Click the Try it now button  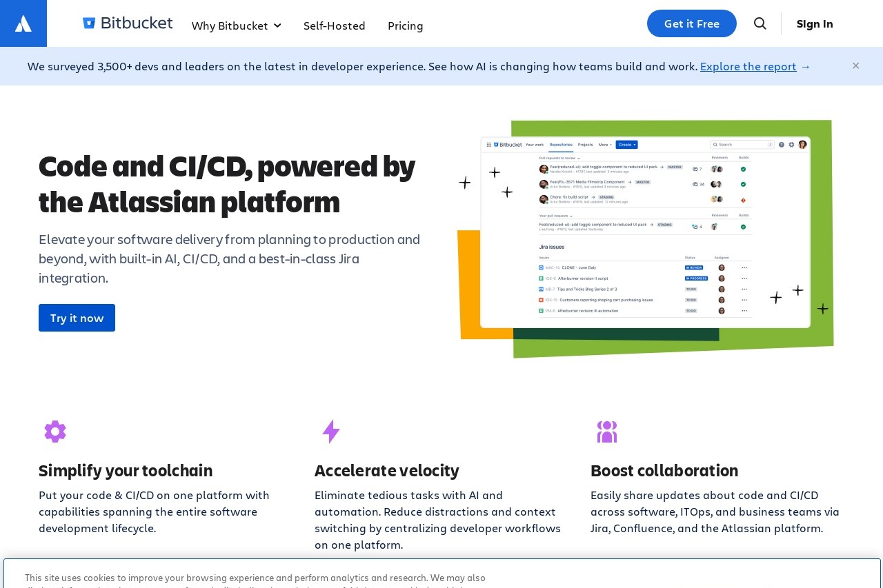click(x=77, y=318)
